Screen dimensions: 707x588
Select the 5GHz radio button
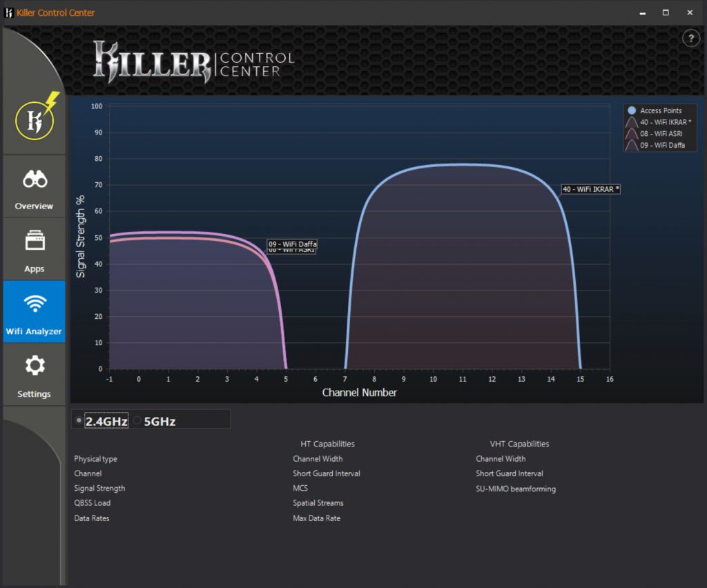coord(137,420)
